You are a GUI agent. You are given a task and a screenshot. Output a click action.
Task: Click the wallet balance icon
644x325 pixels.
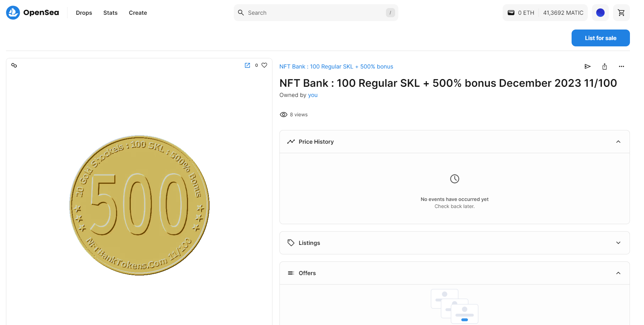tap(511, 13)
